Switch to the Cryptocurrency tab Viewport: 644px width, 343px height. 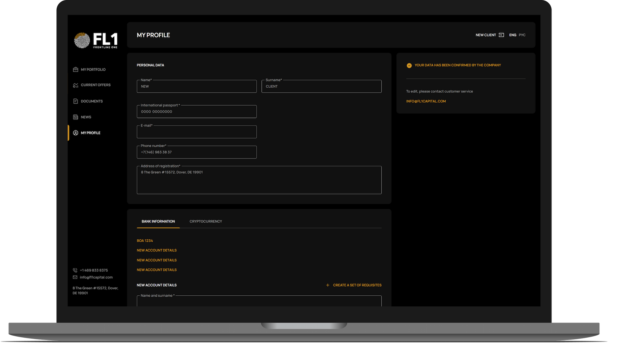tap(206, 222)
